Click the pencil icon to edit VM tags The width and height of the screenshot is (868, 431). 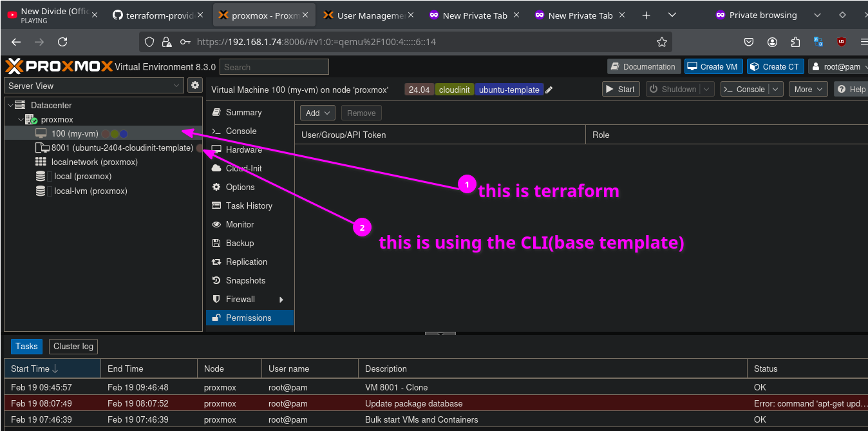pyautogui.click(x=549, y=90)
